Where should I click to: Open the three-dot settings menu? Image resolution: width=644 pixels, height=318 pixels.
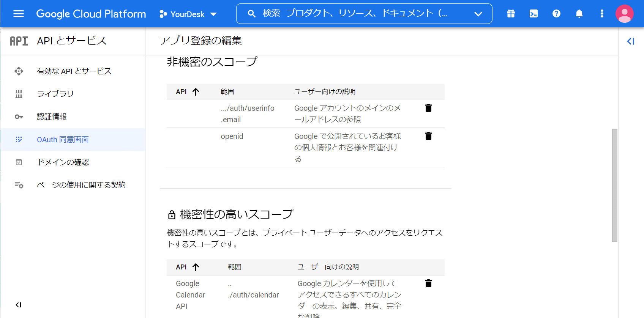602,14
